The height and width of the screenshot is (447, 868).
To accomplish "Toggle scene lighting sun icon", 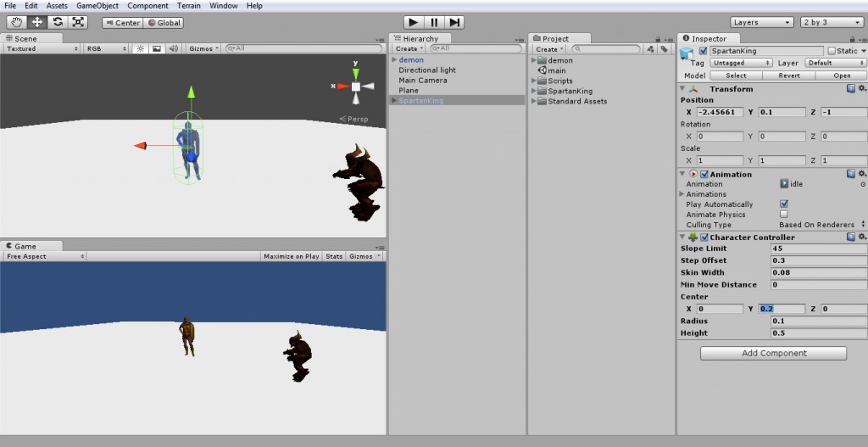I will click(141, 48).
